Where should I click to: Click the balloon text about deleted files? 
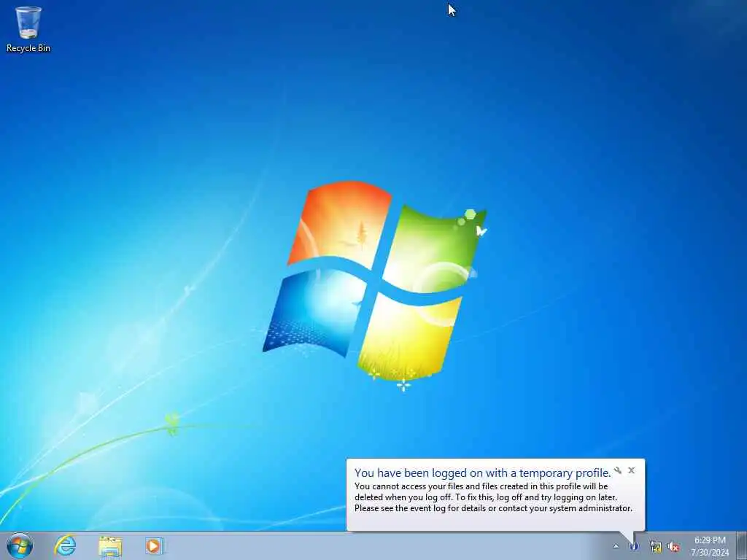coord(493,497)
